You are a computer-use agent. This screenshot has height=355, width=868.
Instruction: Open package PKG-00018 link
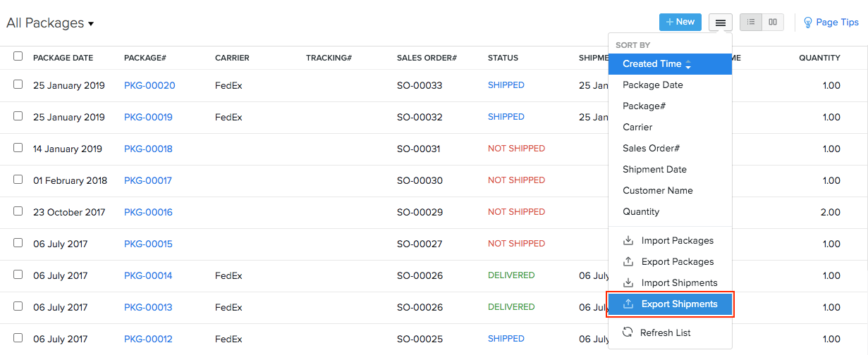click(x=148, y=149)
